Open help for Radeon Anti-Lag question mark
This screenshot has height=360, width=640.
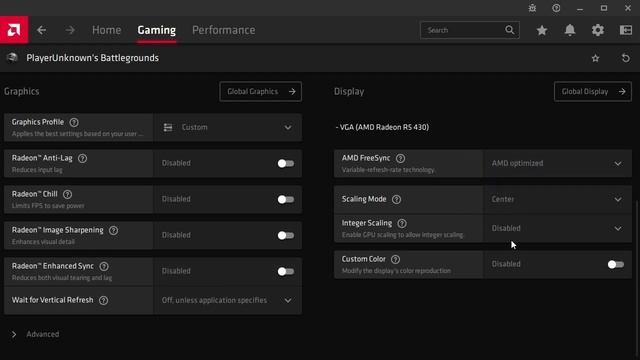tap(82, 158)
